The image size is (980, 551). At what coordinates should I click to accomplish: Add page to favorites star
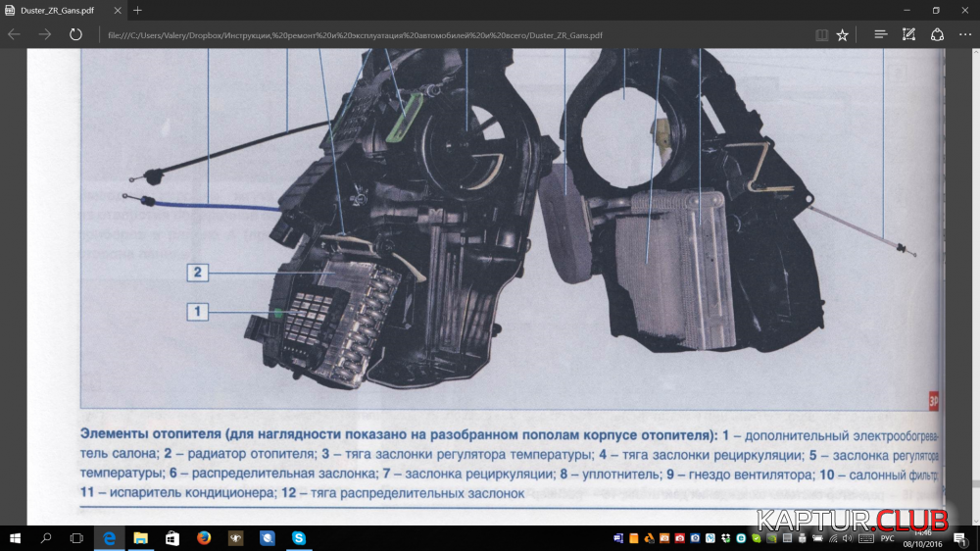[x=843, y=34]
